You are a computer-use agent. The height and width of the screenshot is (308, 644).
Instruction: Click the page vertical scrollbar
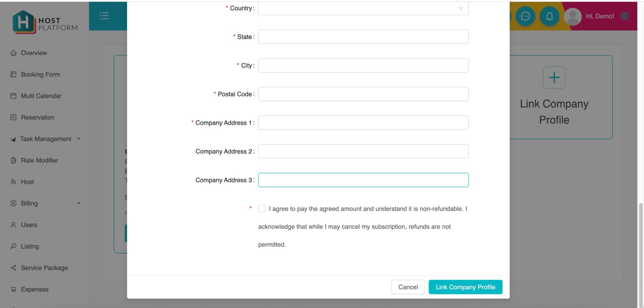[x=641, y=255]
